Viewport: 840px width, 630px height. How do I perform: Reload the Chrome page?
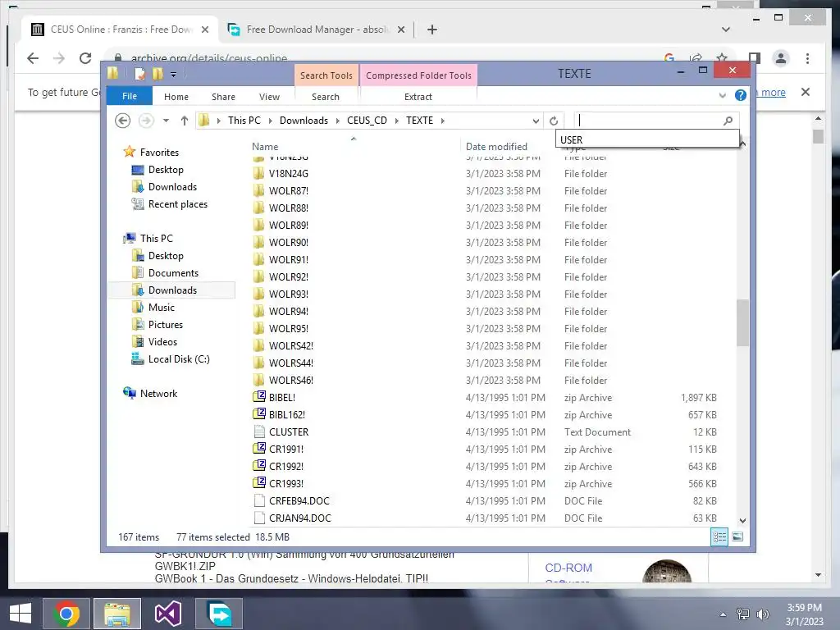(85, 58)
